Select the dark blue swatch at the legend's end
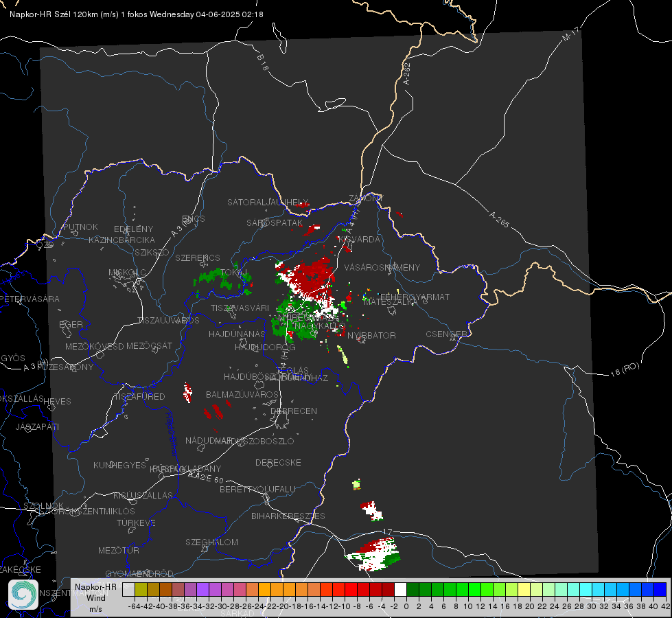Image resolution: width=672 pixels, height=618 pixels. pos(660,589)
